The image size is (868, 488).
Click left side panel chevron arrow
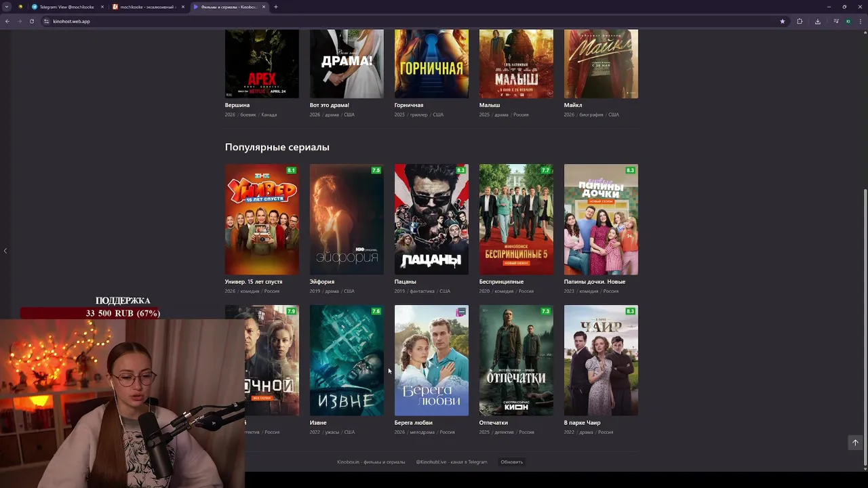[x=5, y=251]
